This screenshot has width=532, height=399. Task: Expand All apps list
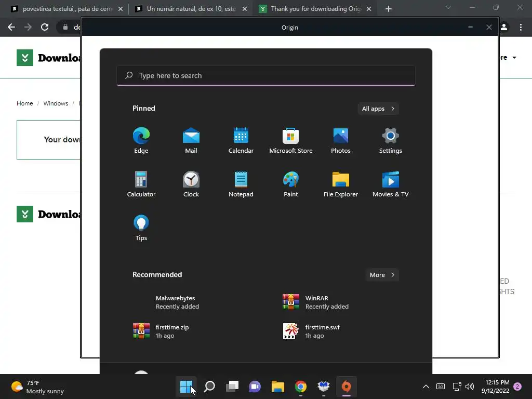(378, 109)
